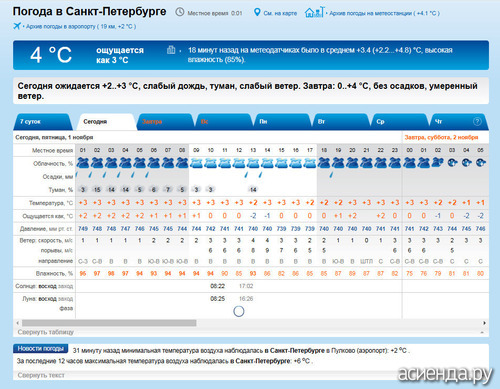Image resolution: width=500 pixels, height=389 pixels.
Task: Click wind direction ШТЛ at hour 21
Action: point(366,261)
